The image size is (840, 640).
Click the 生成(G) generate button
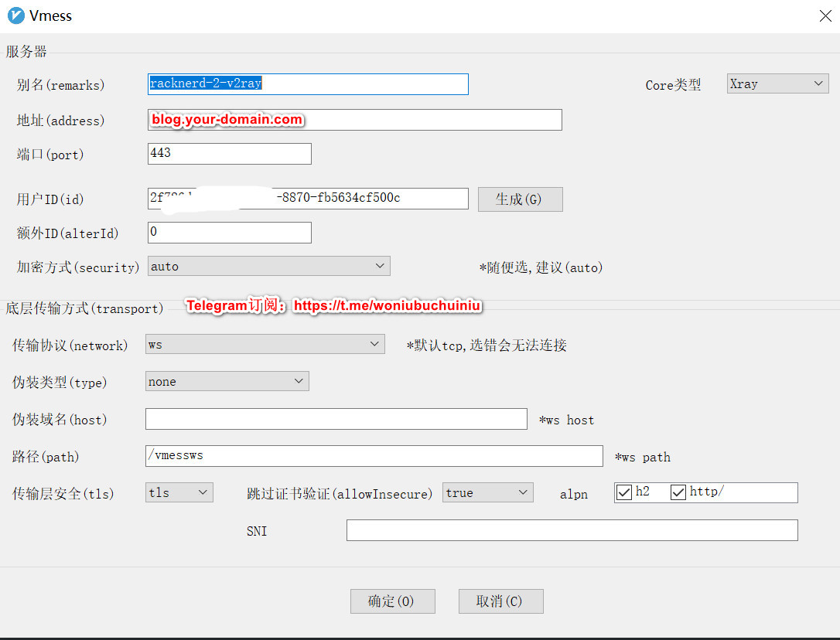(520, 199)
